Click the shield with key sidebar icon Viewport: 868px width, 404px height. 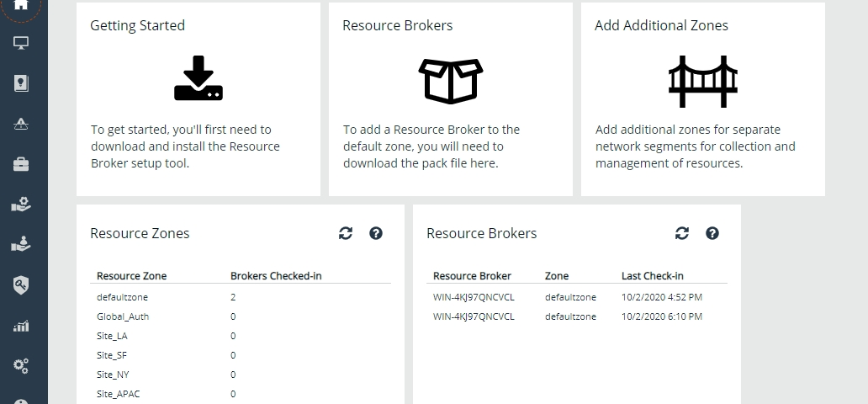click(21, 285)
